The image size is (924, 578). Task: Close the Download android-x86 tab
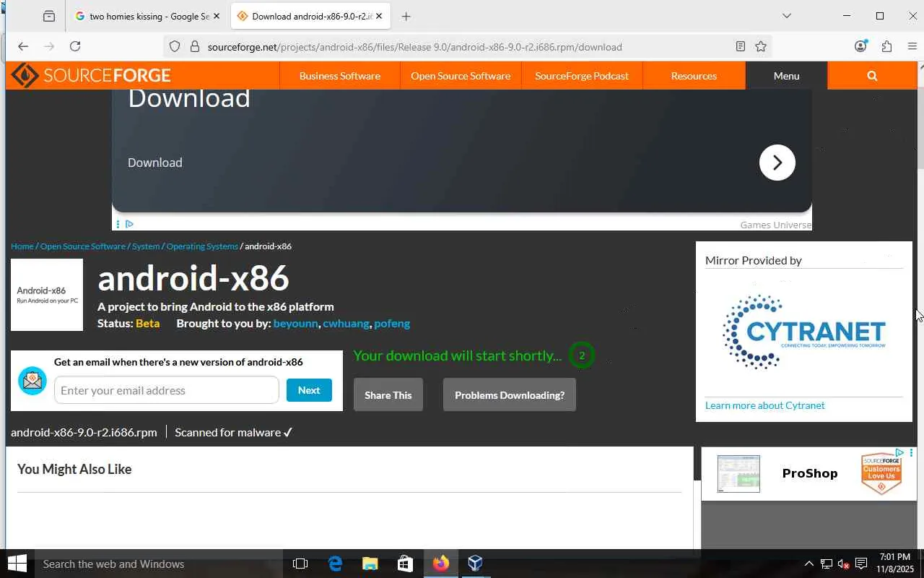(379, 16)
